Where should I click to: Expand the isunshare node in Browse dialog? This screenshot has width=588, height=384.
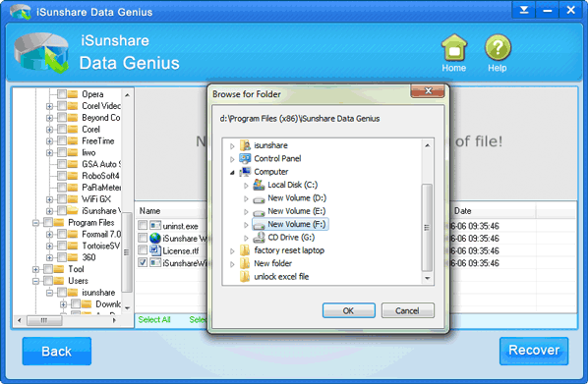(x=232, y=145)
